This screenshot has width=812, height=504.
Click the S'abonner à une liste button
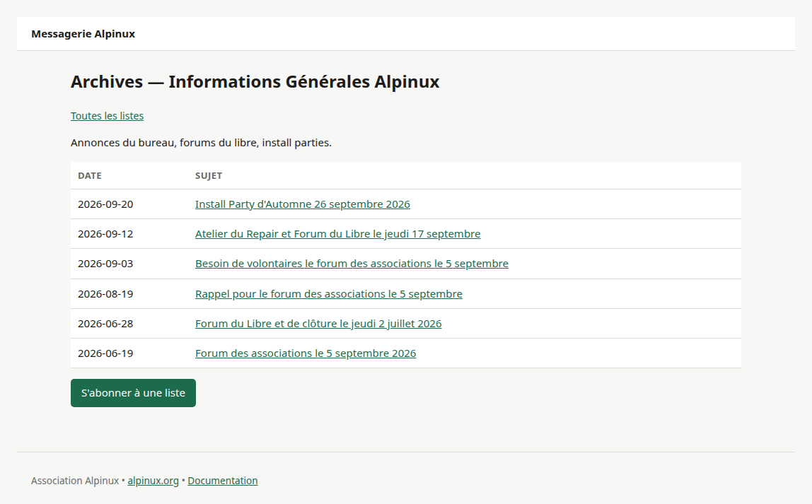pyautogui.click(x=133, y=393)
